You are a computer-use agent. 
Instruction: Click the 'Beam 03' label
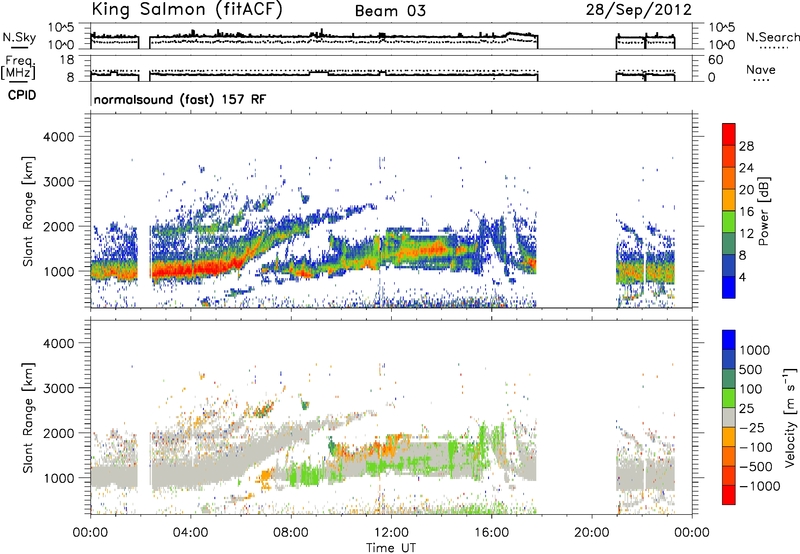[390, 11]
